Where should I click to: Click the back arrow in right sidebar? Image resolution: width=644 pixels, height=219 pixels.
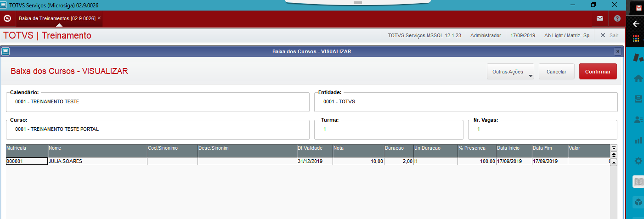click(636, 24)
